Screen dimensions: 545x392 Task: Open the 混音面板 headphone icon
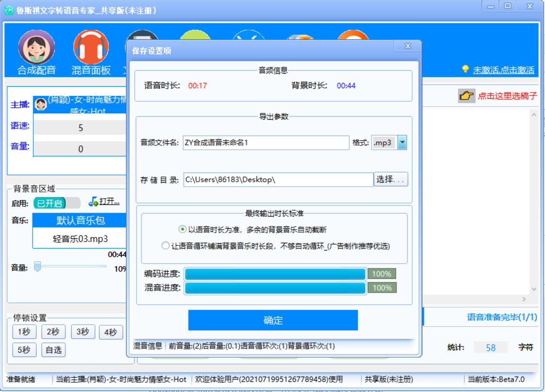point(91,47)
